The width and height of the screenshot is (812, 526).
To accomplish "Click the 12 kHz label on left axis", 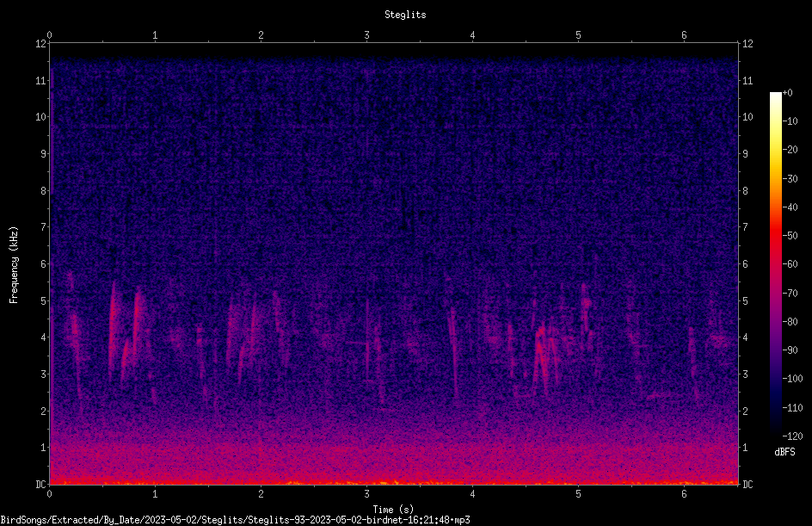I will point(41,44).
